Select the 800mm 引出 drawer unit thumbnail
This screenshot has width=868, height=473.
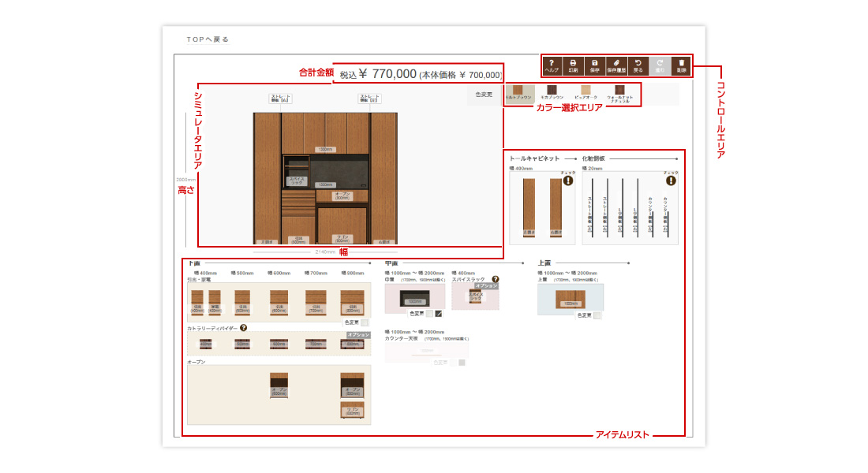(352, 302)
